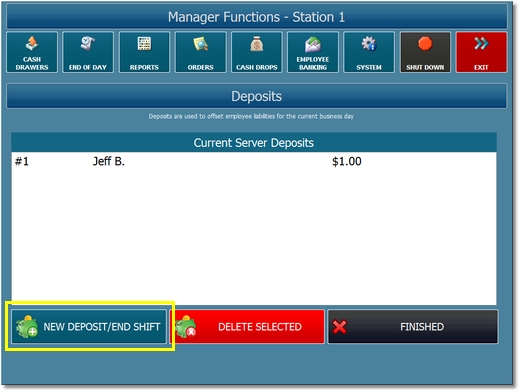
Task: Click the Deposits section title bar
Action: click(257, 96)
